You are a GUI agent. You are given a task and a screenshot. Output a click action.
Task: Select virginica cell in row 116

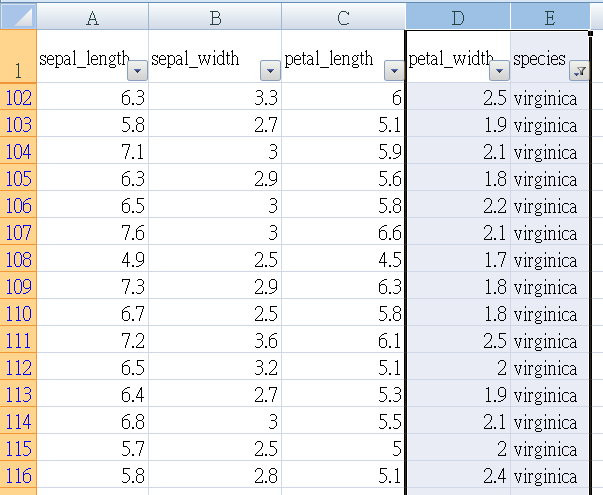550,474
